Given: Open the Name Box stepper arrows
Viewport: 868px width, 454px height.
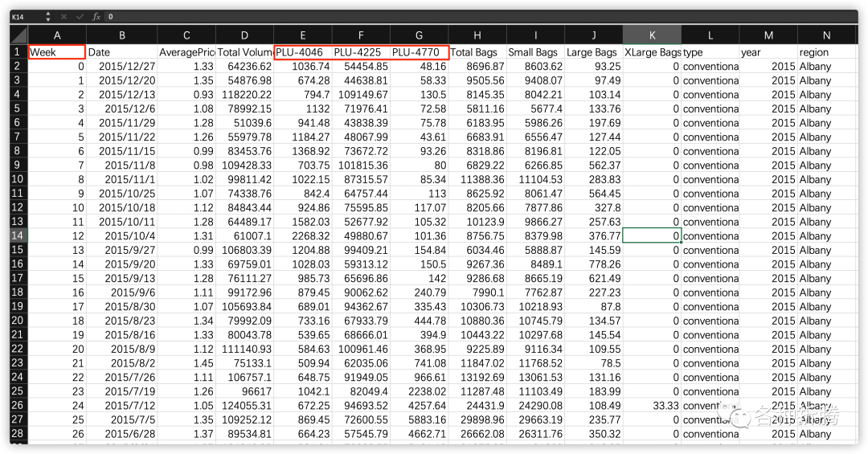Looking at the screenshot, I should coord(48,17).
